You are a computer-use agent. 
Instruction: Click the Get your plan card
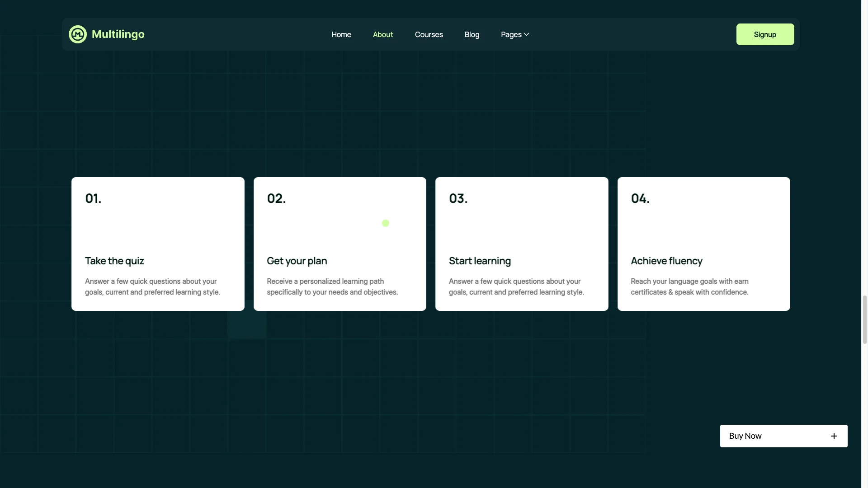340,244
